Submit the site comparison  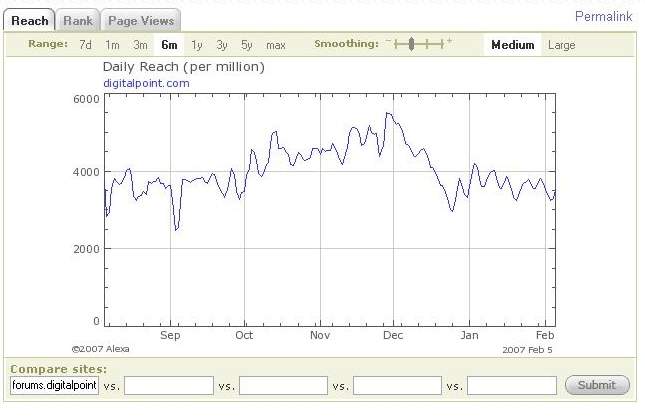tap(597, 385)
